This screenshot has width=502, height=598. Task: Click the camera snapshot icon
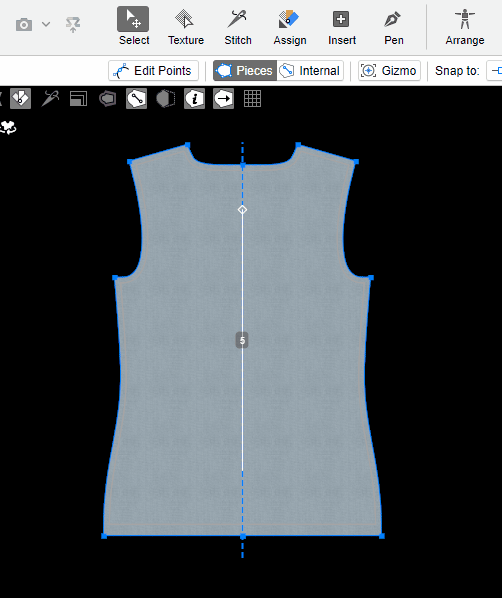[x=24, y=25]
